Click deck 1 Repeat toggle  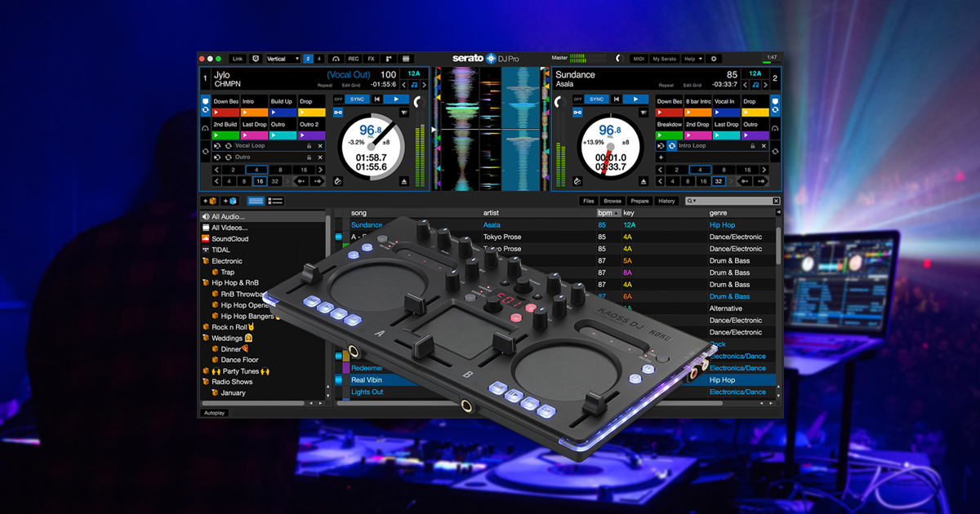pyautogui.click(x=325, y=85)
